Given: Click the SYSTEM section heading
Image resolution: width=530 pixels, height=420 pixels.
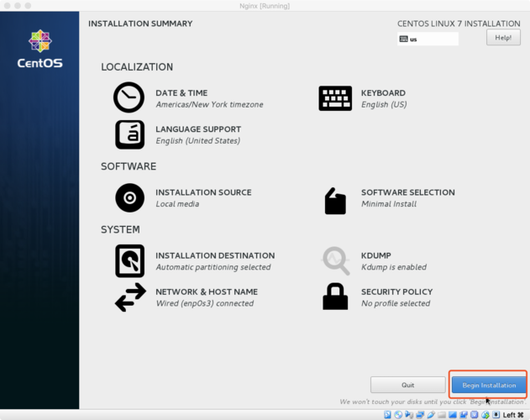Looking at the screenshot, I should 120,229.
